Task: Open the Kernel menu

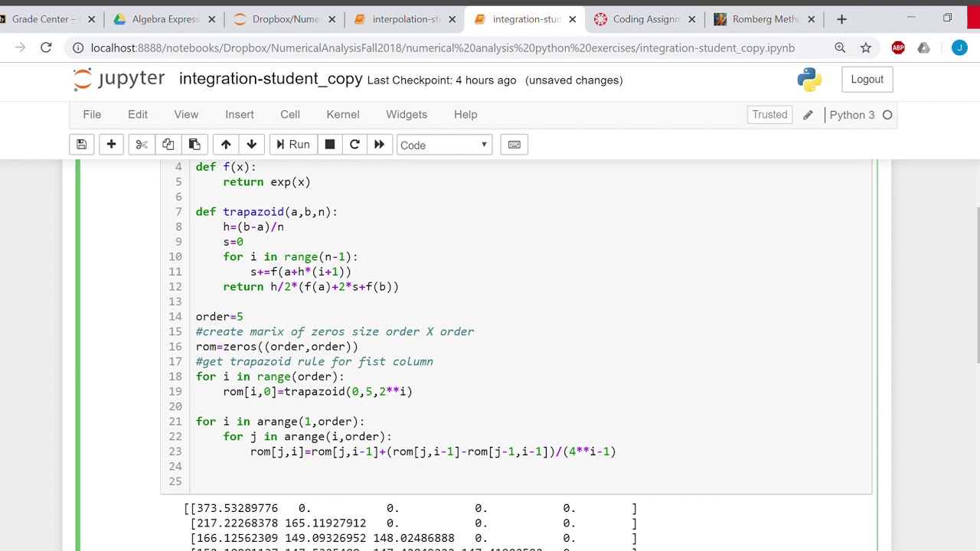Action: pos(343,114)
